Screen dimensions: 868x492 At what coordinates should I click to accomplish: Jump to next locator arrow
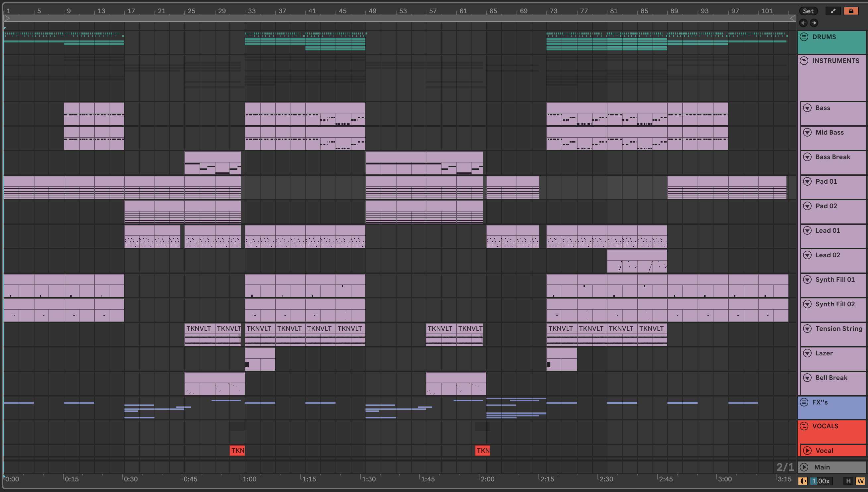(x=814, y=23)
